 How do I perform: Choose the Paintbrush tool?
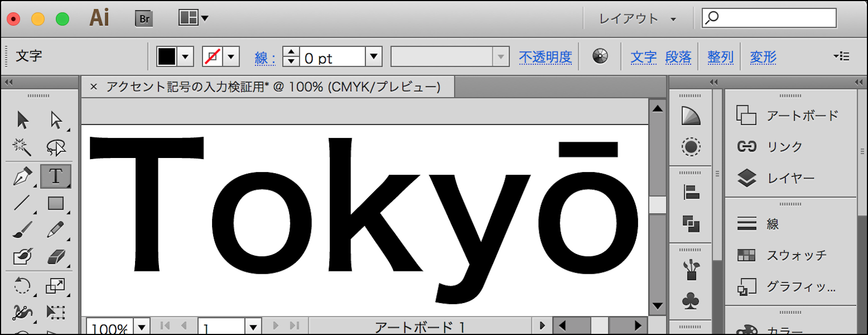[22, 230]
